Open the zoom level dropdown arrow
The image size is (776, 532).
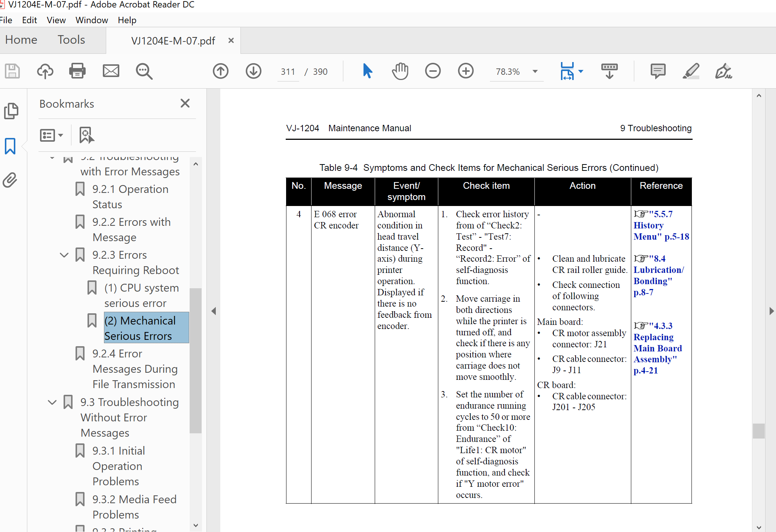tap(535, 71)
